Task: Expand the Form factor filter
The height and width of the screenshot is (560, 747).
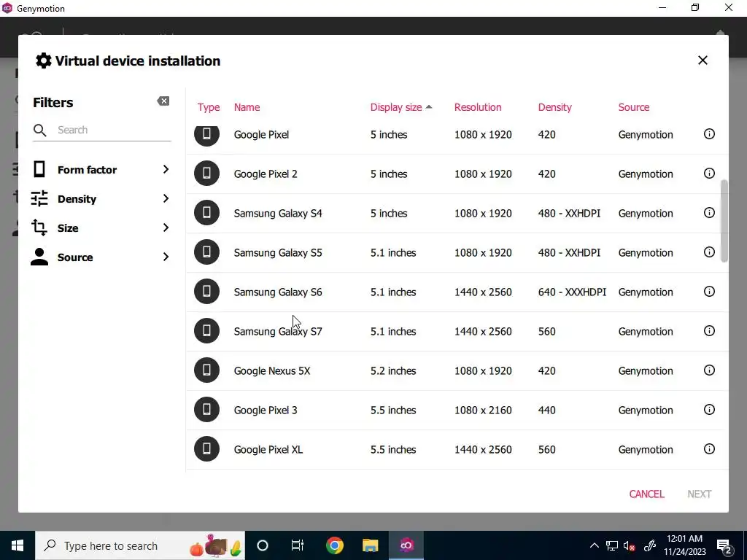Action: (166, 169)
